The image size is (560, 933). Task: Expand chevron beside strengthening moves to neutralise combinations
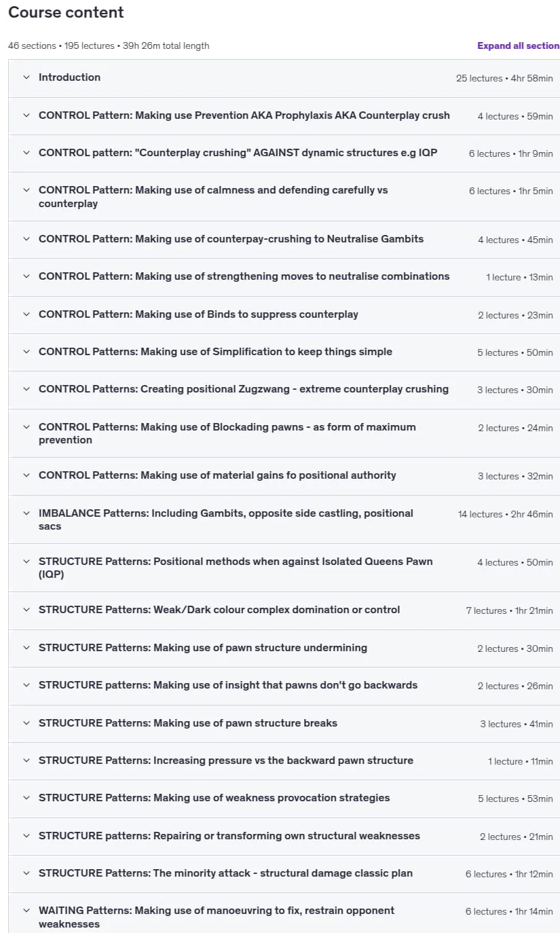coord(26,276)
